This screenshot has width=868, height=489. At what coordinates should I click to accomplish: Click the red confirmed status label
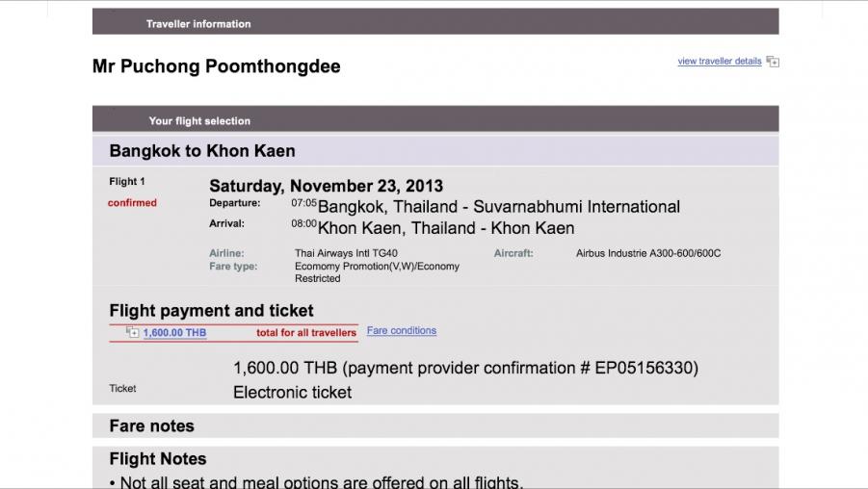[x=132, y=203]
